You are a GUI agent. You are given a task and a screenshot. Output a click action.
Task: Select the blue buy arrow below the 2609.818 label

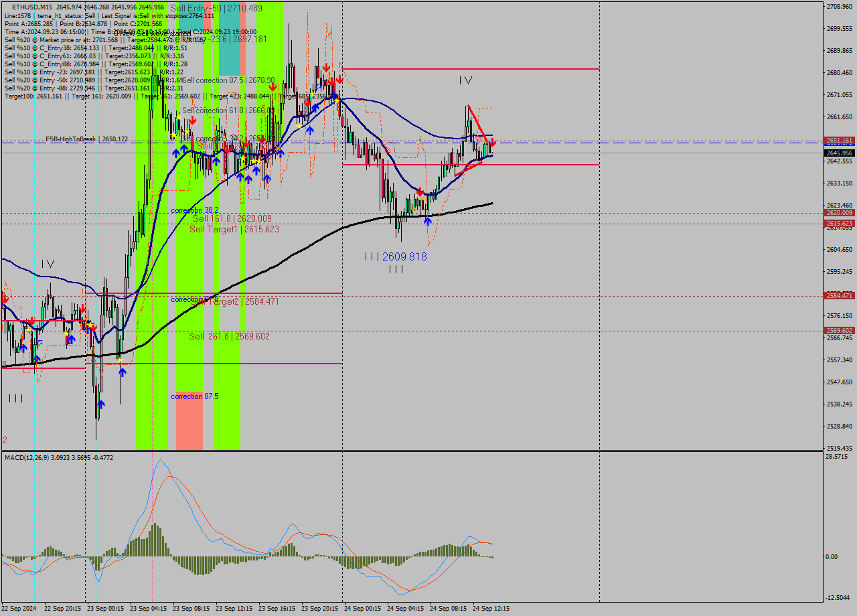pyautogui.click(x=428, y=222)
